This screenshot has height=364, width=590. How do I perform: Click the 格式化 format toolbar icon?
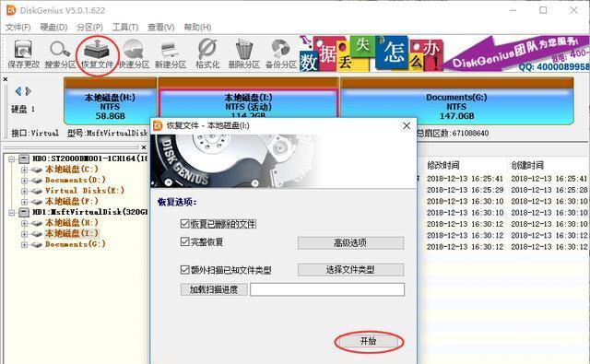pos(207,54)
